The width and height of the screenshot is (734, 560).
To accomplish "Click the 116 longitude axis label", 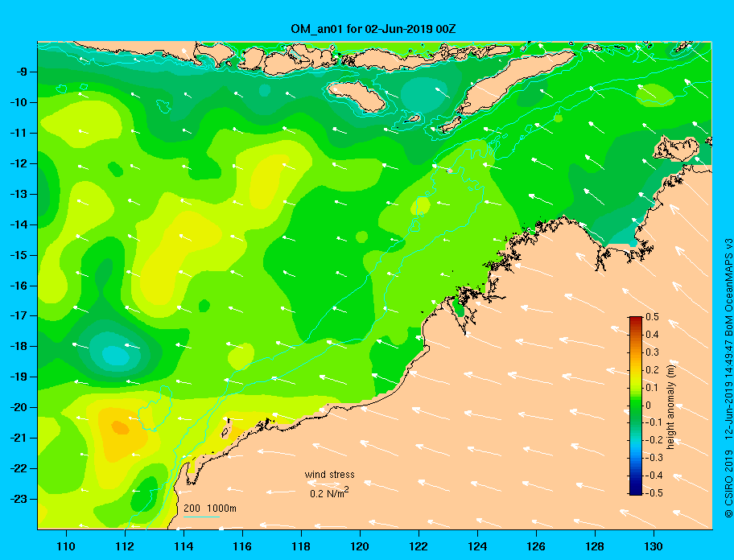I will point(242,546).
